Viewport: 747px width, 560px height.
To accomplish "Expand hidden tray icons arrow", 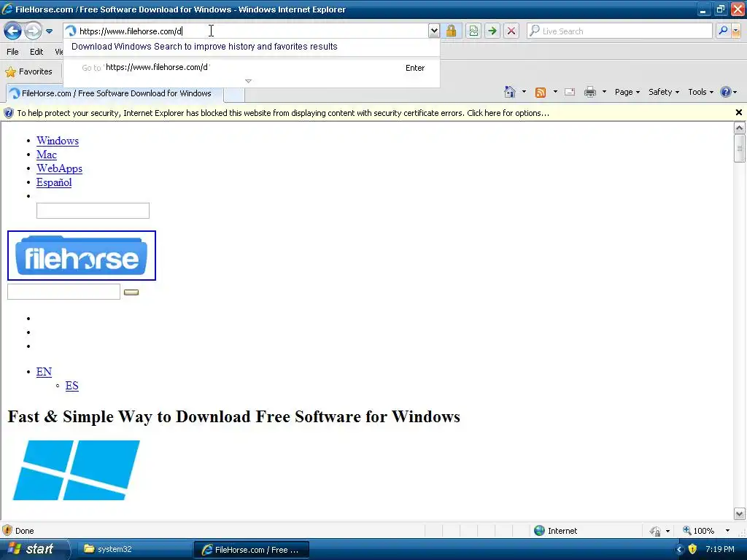I will (680, 550).
